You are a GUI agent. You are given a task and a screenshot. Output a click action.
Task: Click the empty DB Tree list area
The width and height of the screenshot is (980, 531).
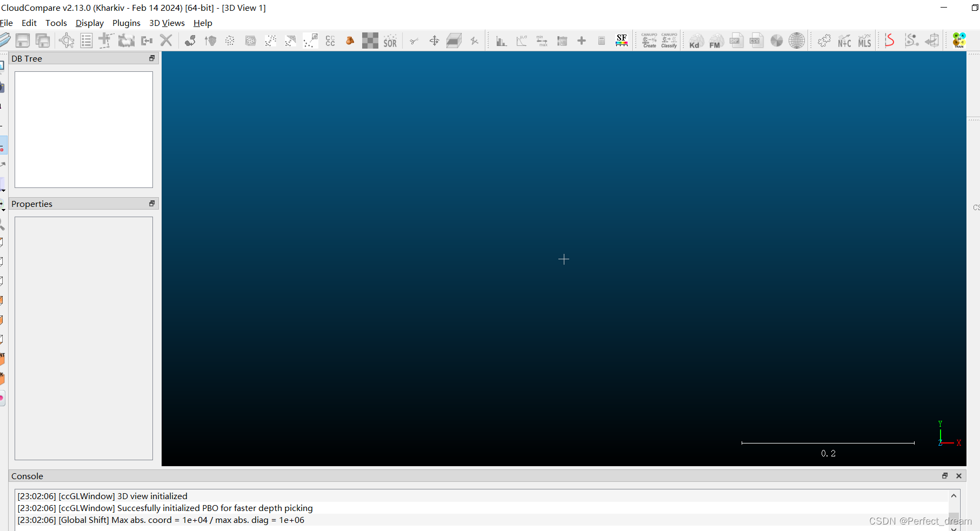point(84,130)
